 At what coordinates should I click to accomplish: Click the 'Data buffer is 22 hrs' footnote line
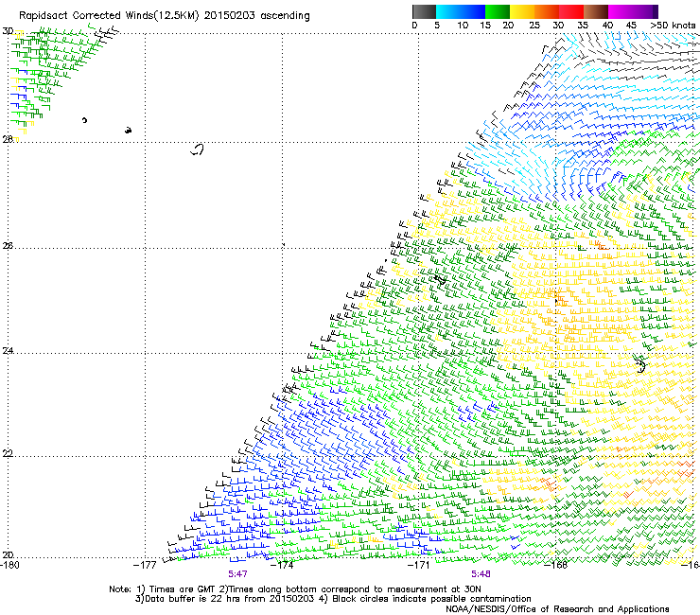[333, 599]
